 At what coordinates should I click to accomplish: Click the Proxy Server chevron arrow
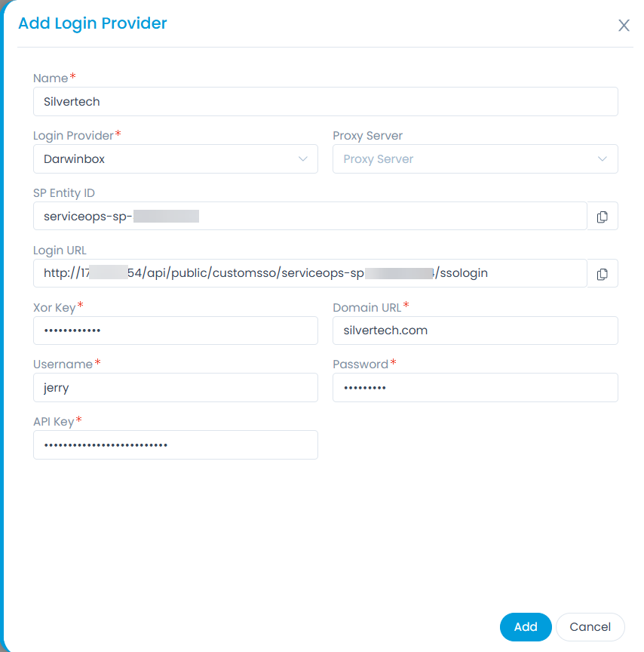tap(603, 159)
